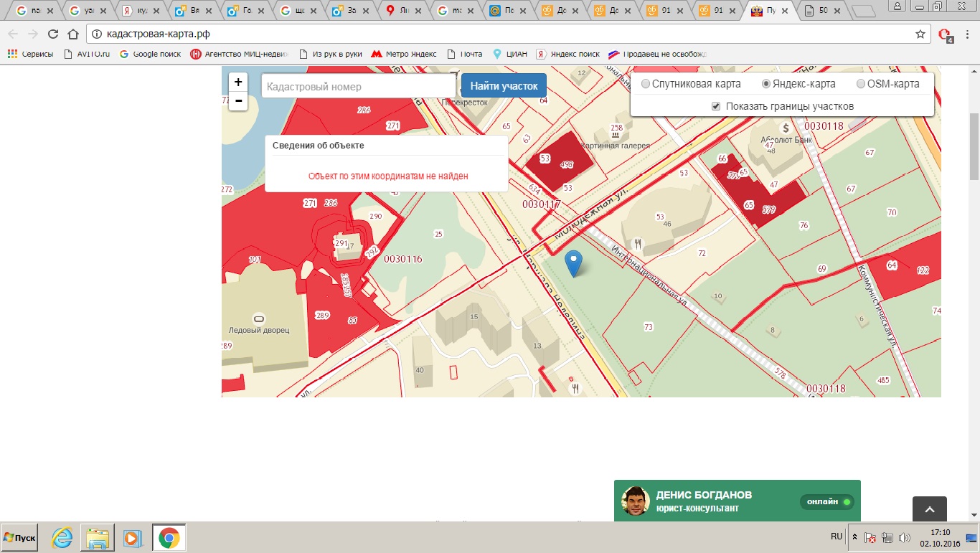
Task: Open the Денис Богданов consultant chat widget
Action: (737, 501)
